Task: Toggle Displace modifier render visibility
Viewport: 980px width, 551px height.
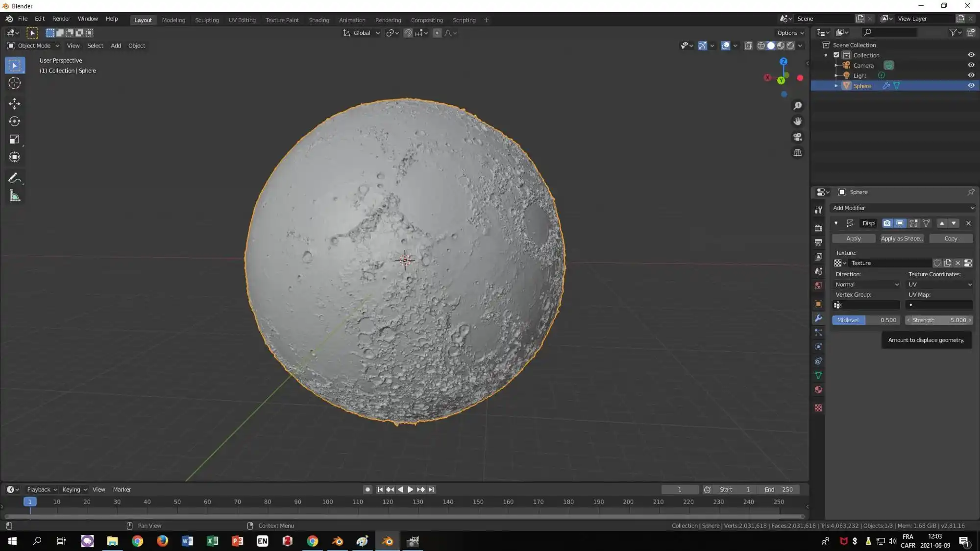Action: click(887, 223)
